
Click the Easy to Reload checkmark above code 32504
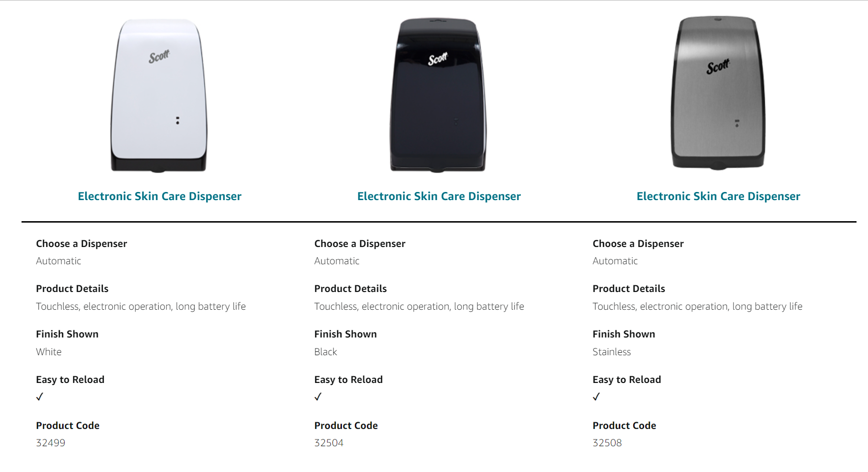318,397
